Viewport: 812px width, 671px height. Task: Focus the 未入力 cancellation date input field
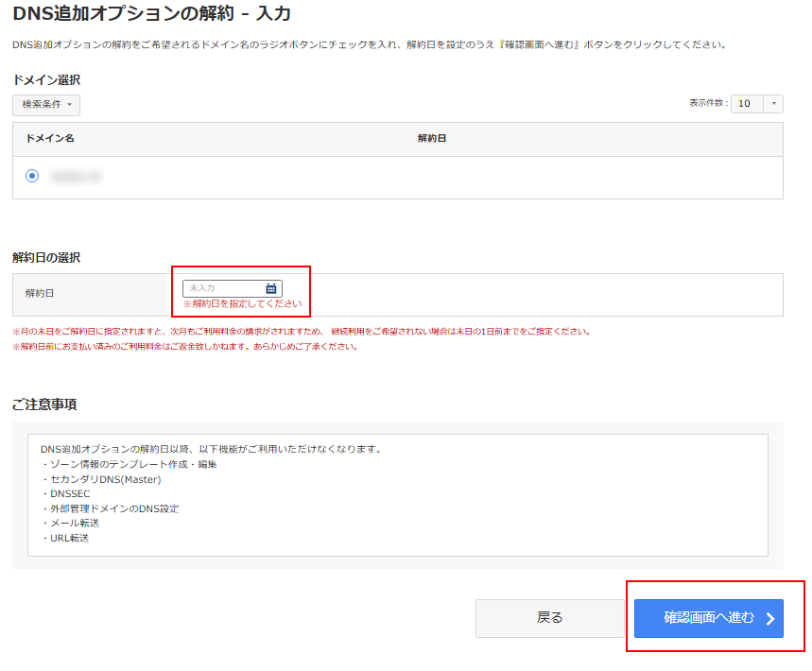click(x=224, y=288)
